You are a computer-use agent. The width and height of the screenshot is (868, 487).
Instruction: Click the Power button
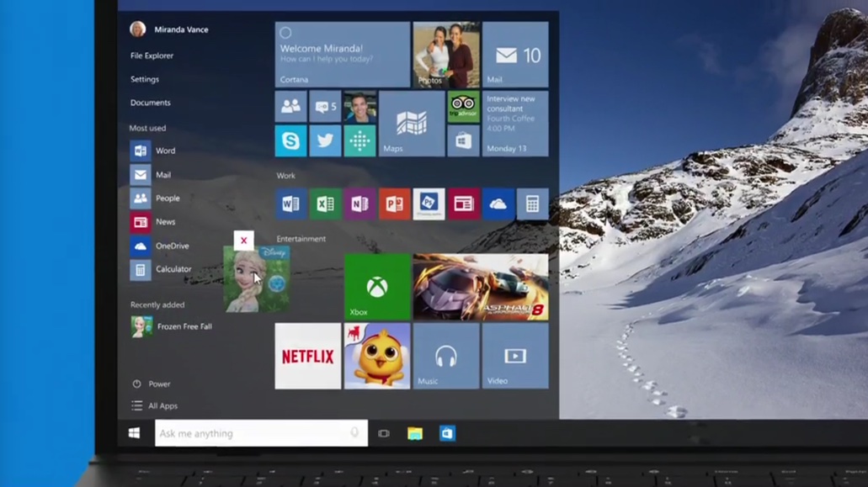point(152,384)
